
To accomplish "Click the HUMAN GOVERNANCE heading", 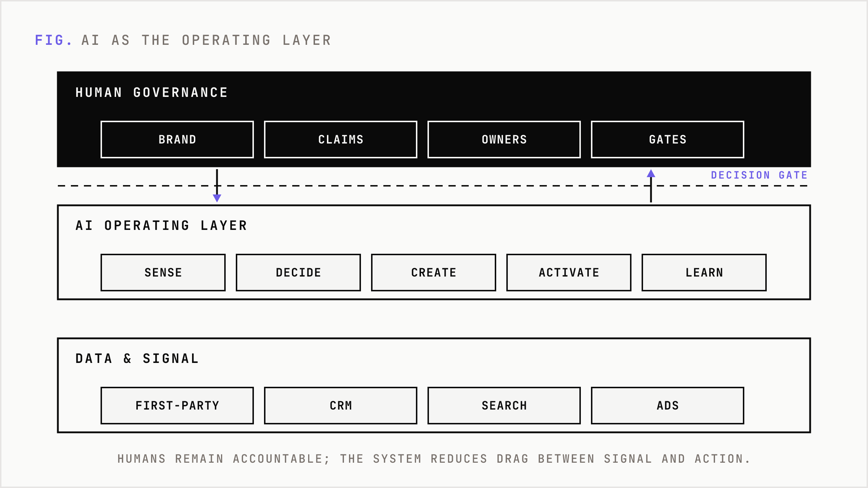I will pyautogui.click(x=152, y=93).
